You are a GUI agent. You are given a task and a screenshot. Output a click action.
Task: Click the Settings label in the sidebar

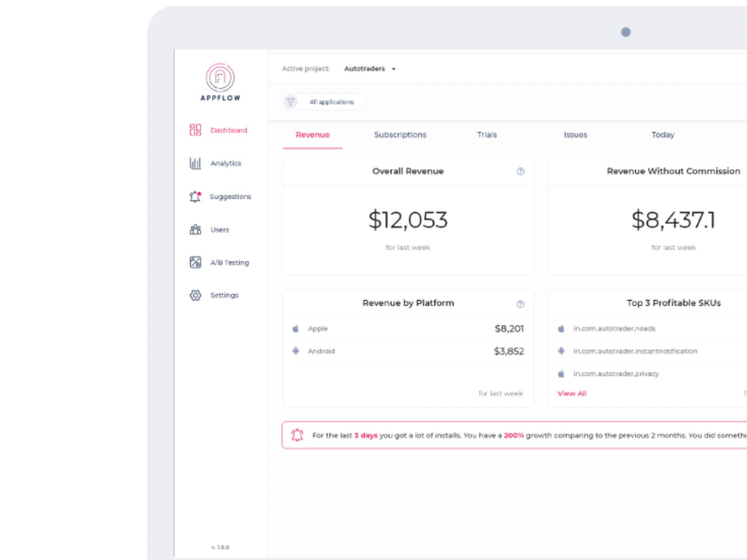tap(224, 295)
